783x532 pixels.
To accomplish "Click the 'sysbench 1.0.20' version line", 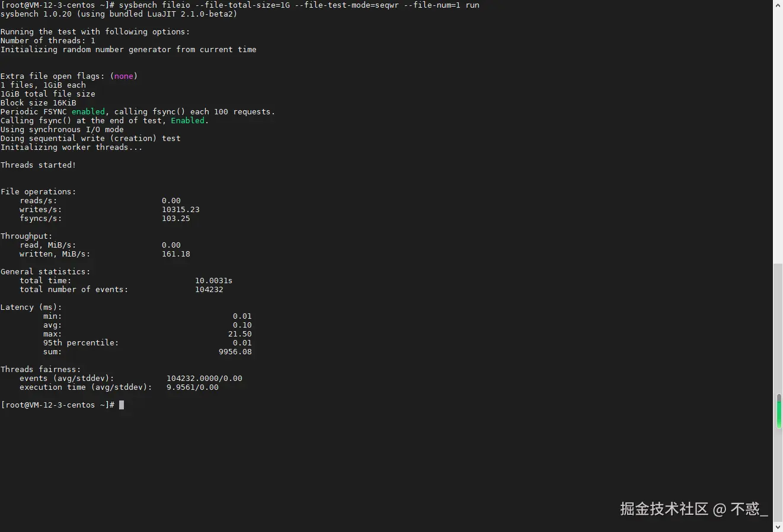I will (119, 14).
